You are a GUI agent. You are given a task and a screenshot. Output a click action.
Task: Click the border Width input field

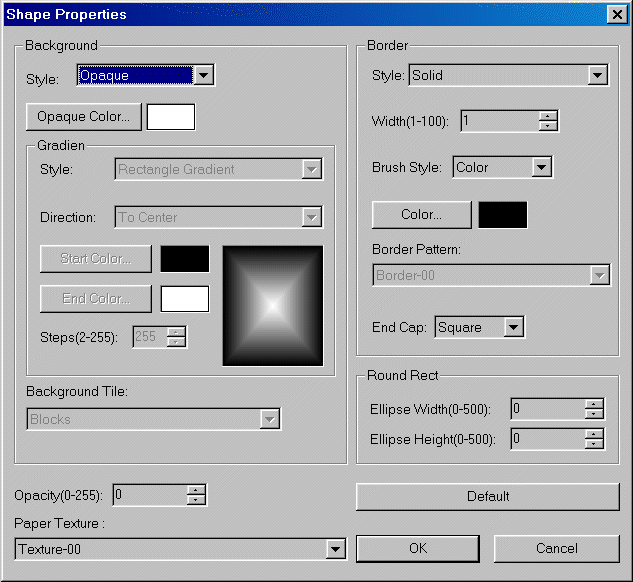pos(498,121)
